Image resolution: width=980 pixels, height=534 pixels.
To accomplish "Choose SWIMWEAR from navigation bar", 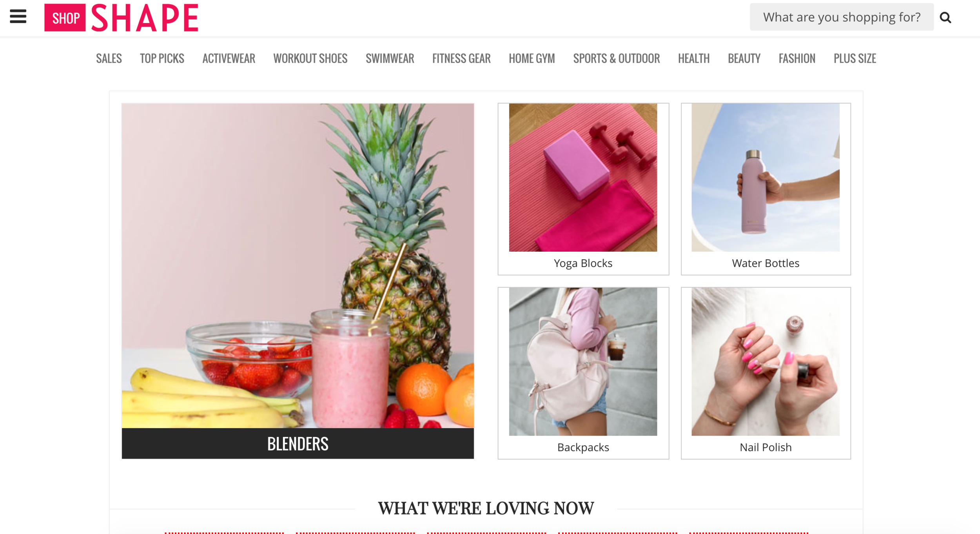I will click(390, 58).
